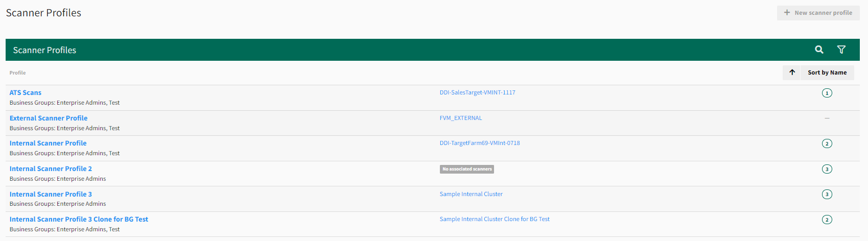Open the filter funnel icon
Image resolution: width=868 pixels, height=241 pixels.
point(841,50)
